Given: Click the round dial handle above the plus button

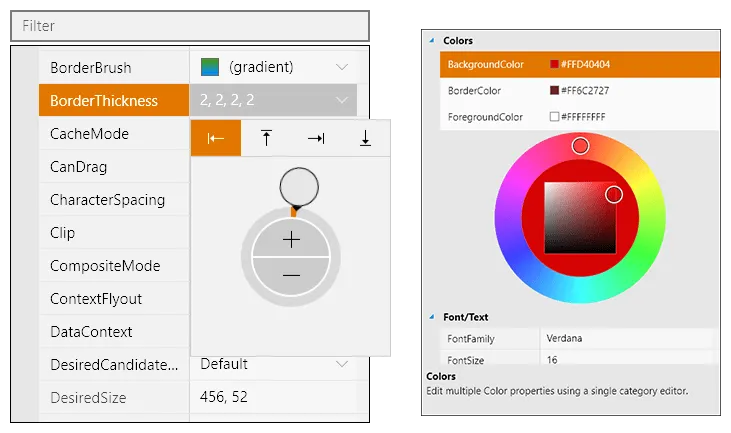Looking at the screenshot, I should (299, 187).
